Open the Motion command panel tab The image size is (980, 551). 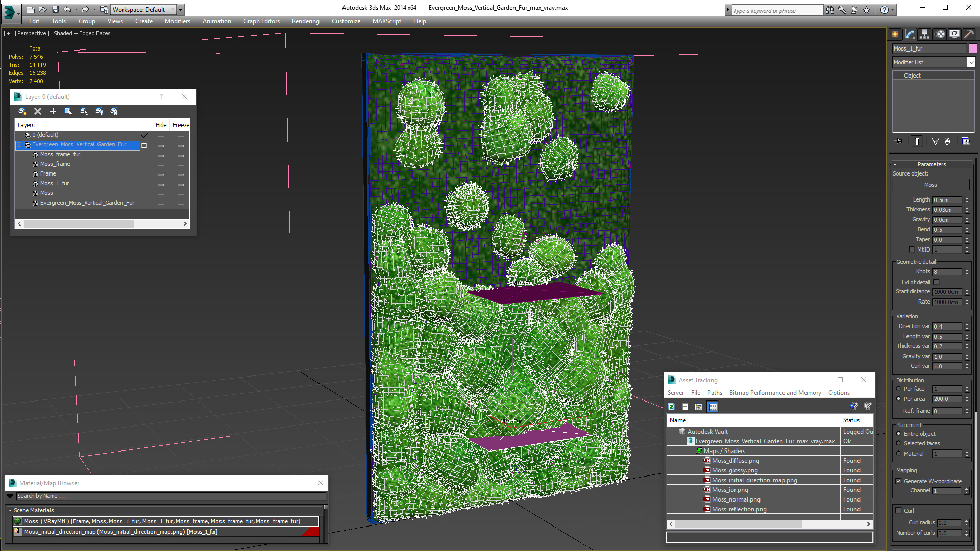pos(940,34)
